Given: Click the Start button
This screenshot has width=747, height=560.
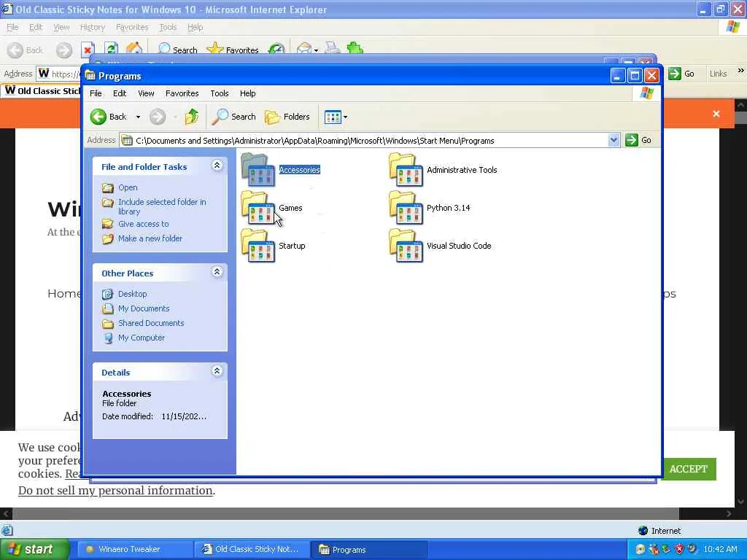Looking at the screenshot, I should 35,550.
